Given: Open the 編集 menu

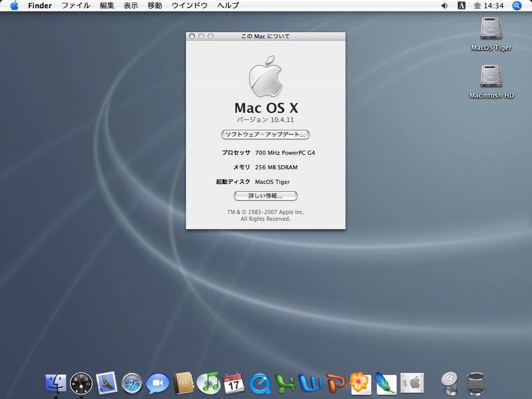Looking at the screenshot, I should 107,5.
